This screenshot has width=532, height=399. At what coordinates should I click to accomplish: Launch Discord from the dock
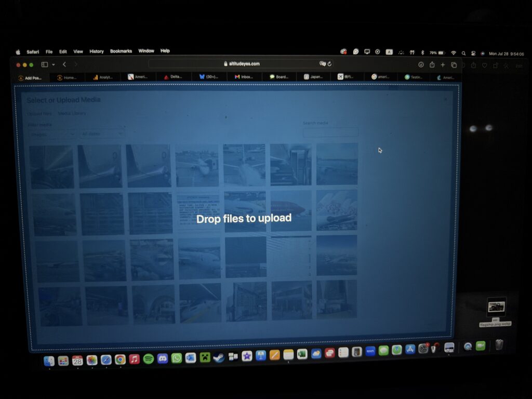point(163,358)
